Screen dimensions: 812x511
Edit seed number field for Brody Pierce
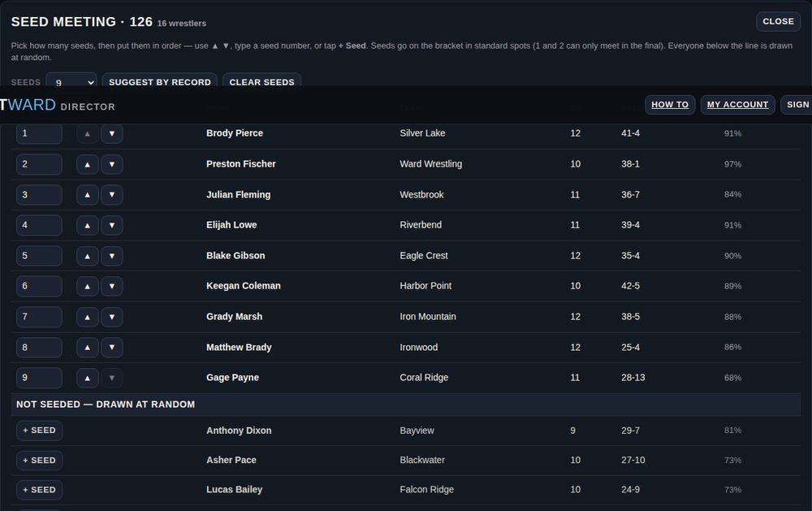tap(39, 134)
